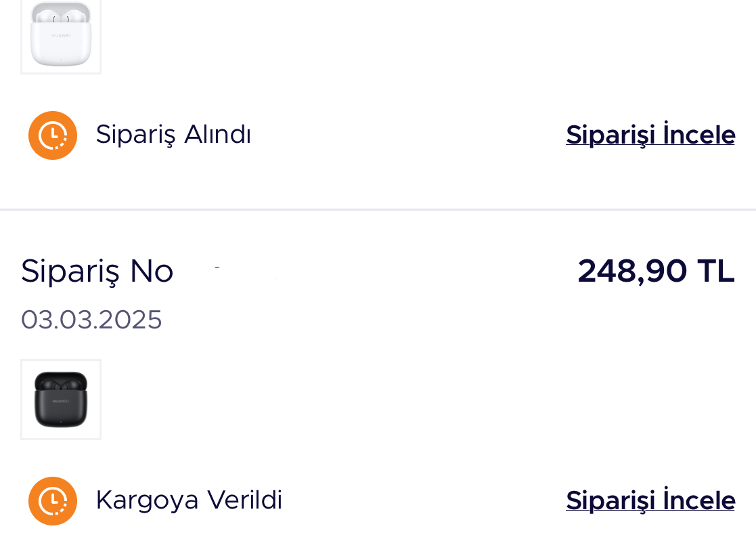Open Siparişi İncele for the Kargoya Verildi order

click(650, 500)
